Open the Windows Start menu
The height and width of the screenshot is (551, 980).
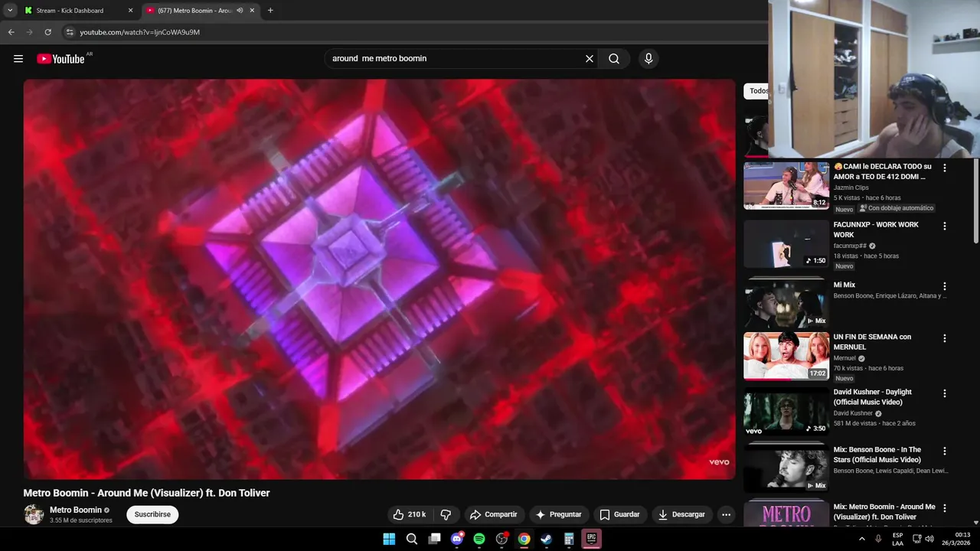pos(389,539)
